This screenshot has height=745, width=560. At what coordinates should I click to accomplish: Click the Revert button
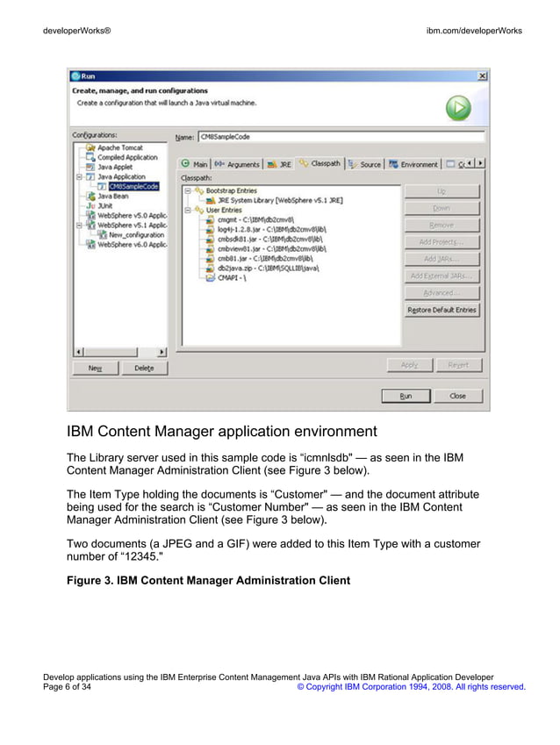pos(458,365)
